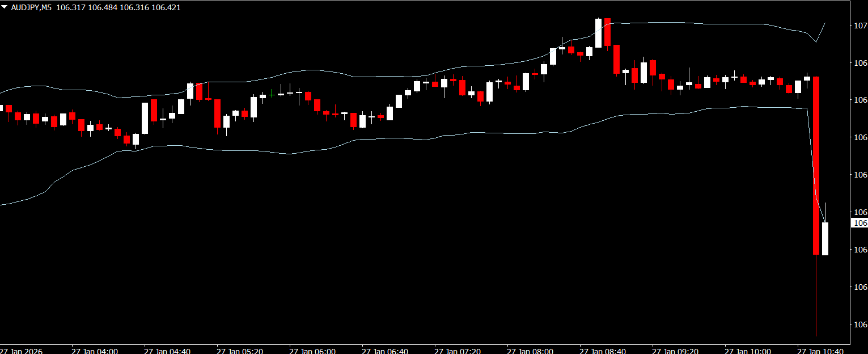
Task: Click the 27 Jan 06:40 time label
Action: tap(384, 351)
